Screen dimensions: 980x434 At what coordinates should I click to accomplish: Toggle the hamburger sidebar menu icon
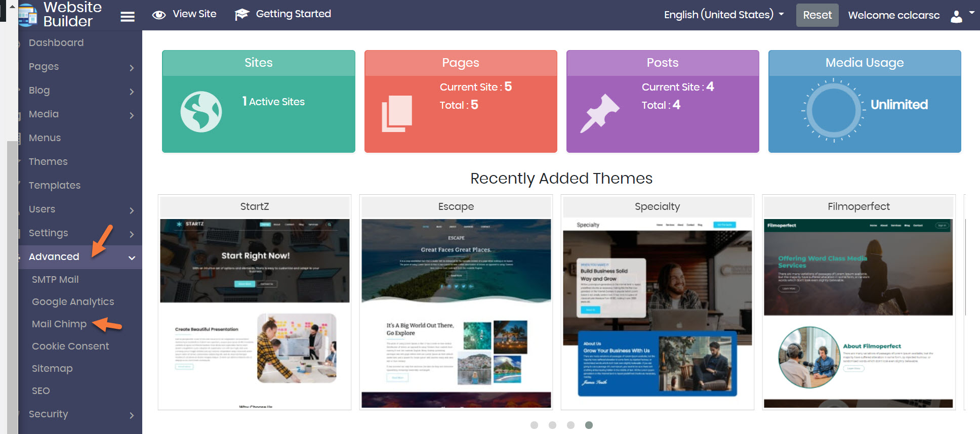[128, 17]
